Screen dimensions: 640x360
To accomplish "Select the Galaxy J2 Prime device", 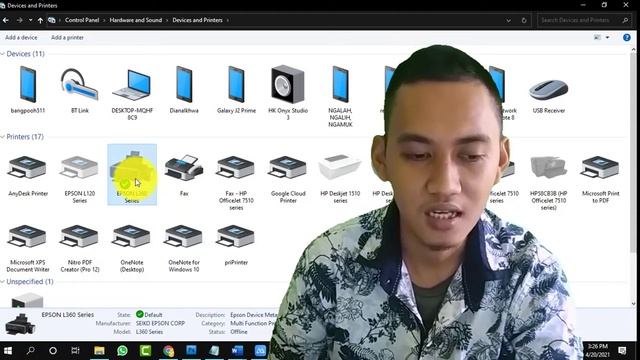I will pos(236,90).
